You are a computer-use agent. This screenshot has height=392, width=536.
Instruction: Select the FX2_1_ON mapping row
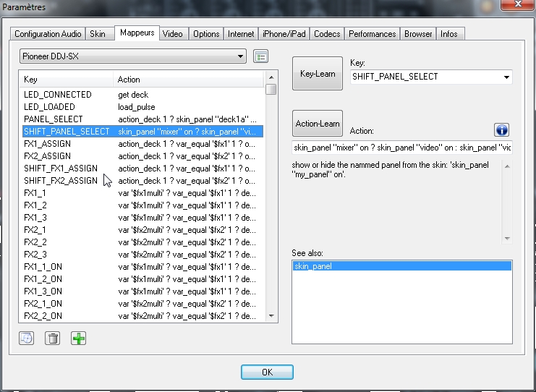pyautogui.click(x=142, y=304)
